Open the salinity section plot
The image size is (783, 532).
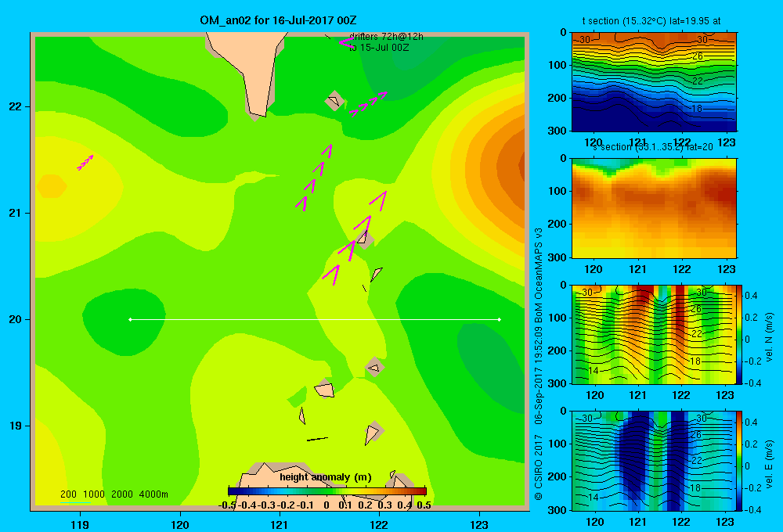coord(654,208)
